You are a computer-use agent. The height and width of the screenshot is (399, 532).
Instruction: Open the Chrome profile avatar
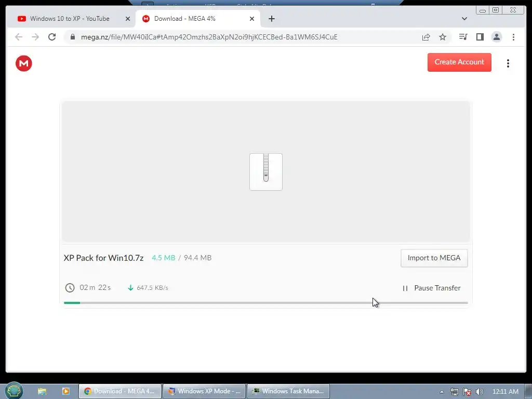tap(496, 37)
